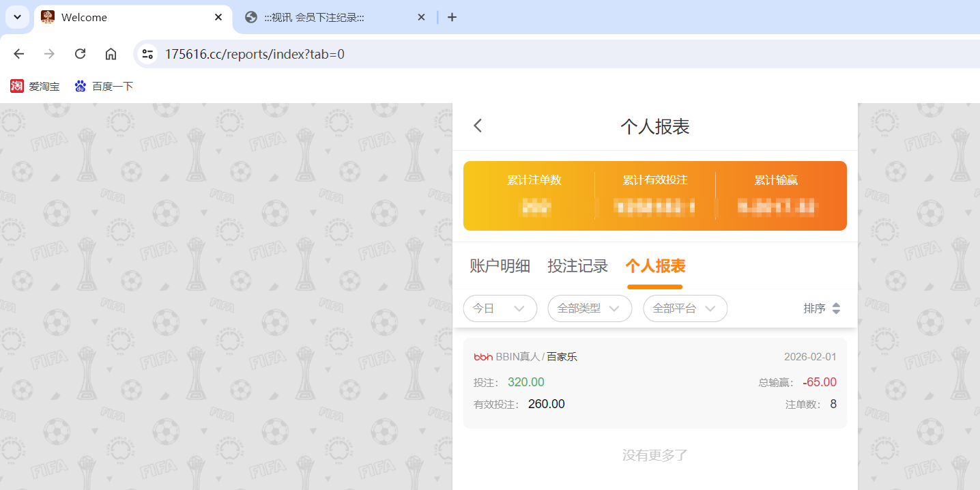
Task: Expand the 全部类型 type filter
Action: point(590,308)
